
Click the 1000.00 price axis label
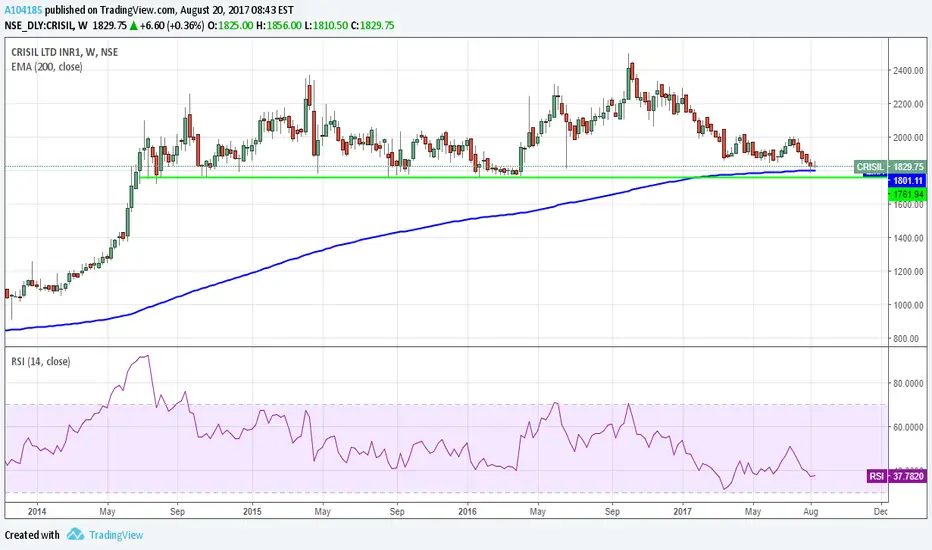pyautogui.click(x=908, y=305)
